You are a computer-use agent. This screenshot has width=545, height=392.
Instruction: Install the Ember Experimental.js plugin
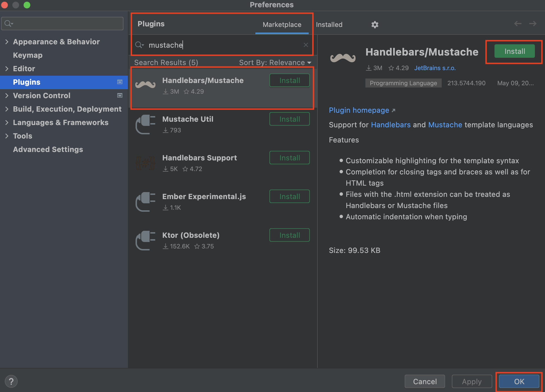tap(289, 197)
